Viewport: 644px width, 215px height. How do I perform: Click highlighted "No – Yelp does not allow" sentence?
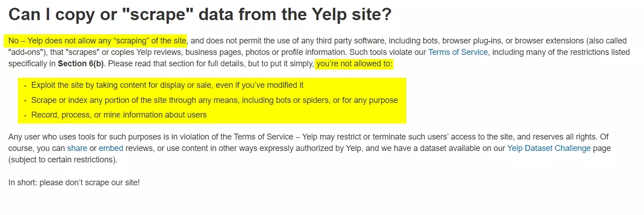[x=97, y=41]
